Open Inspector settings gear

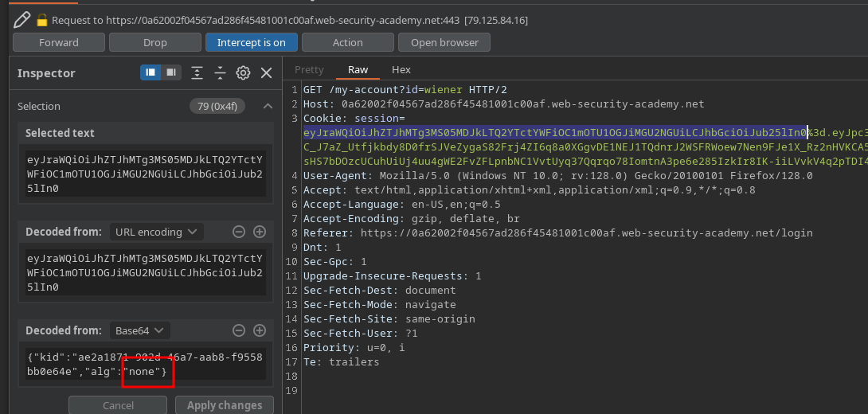click(x=244, y=73)
